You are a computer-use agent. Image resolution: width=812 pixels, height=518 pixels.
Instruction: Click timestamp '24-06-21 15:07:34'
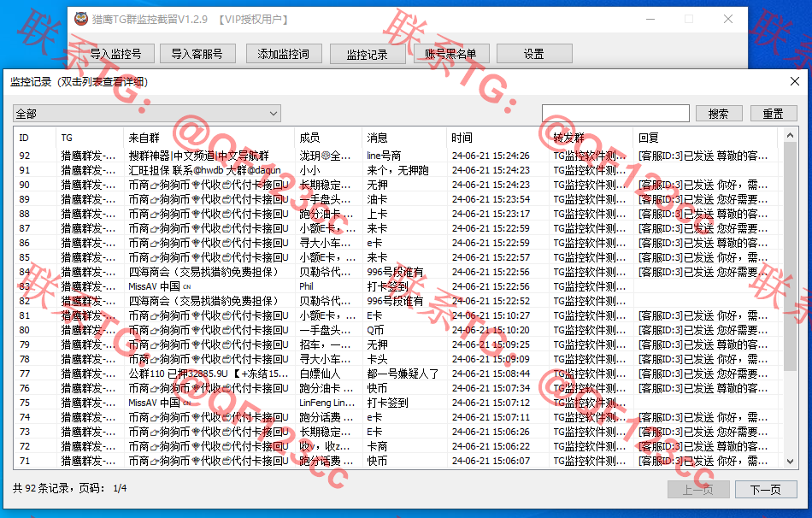[491, 388]
